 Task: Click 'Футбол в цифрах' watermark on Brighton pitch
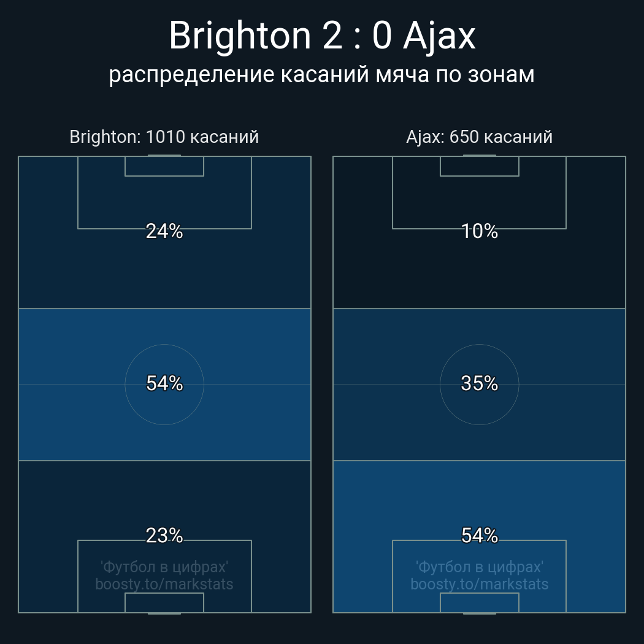click(164, 567)
